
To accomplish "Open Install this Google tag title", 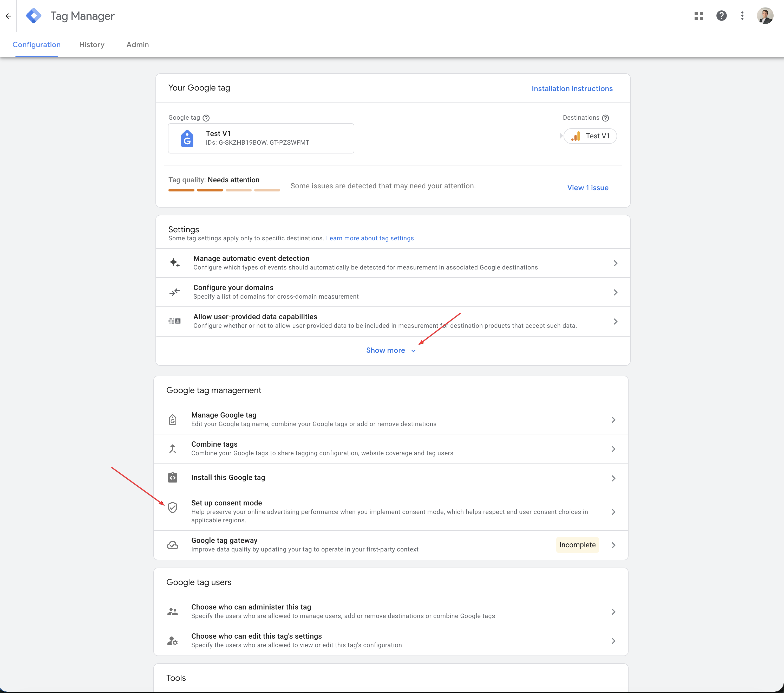I will tap(228, 478).
